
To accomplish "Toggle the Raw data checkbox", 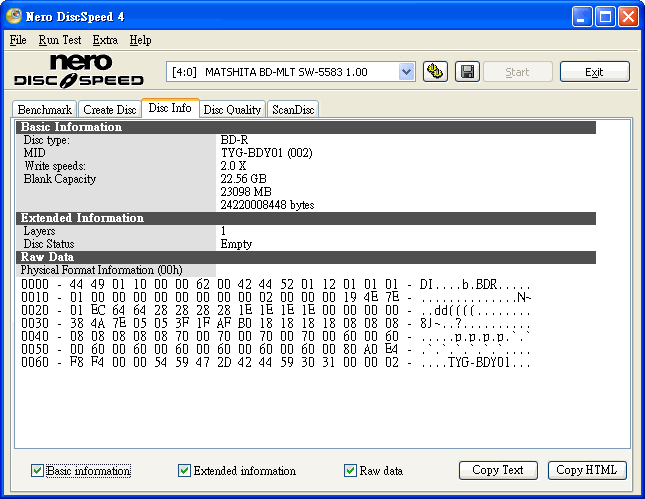I will tap(350, 470).
